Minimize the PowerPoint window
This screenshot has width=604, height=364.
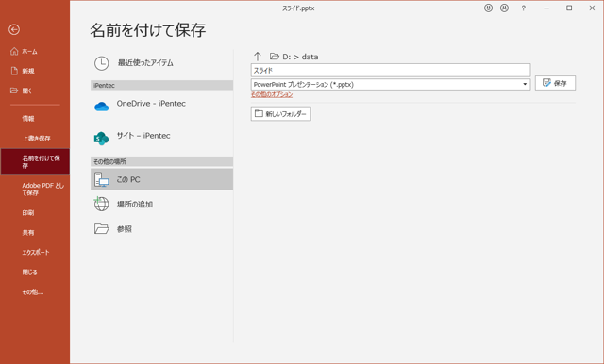point(546,8)
